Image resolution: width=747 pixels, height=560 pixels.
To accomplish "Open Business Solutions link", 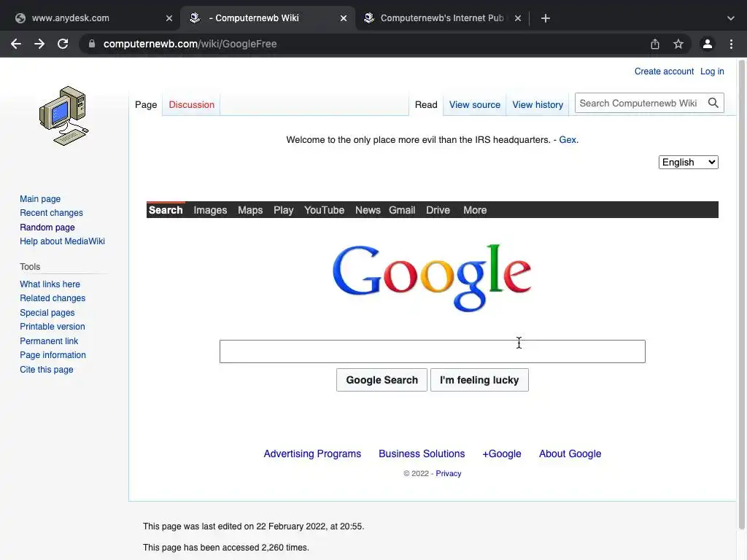I will [422, 454].
